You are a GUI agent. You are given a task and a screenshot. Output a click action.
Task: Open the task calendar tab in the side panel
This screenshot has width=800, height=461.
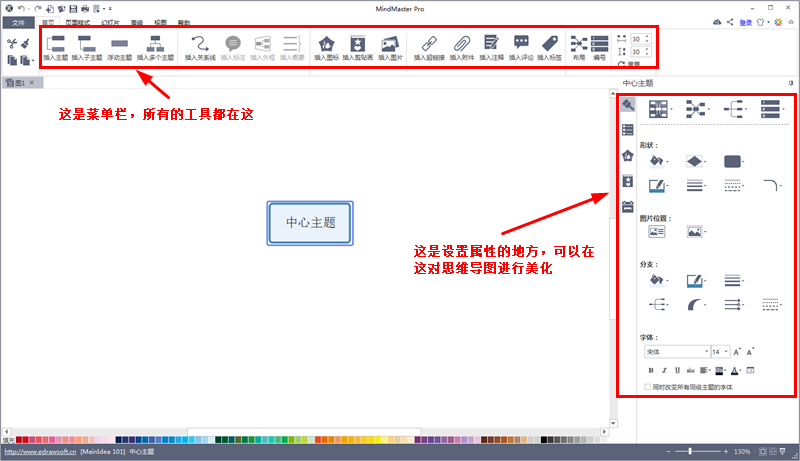(628, 207)
